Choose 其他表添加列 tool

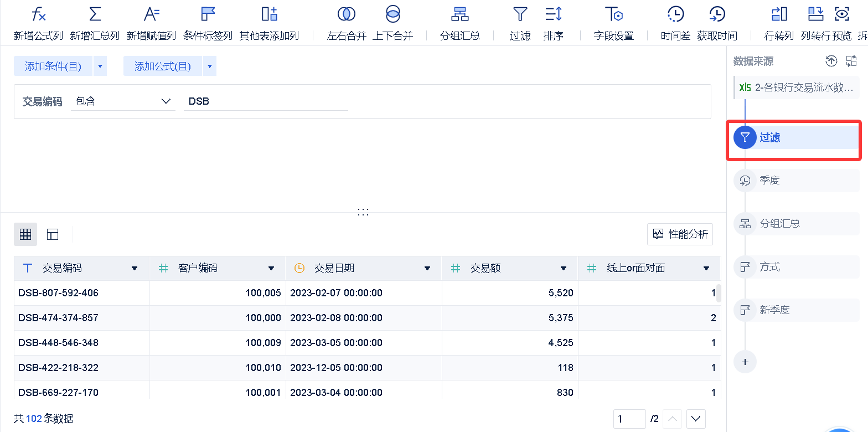(269, 24)
